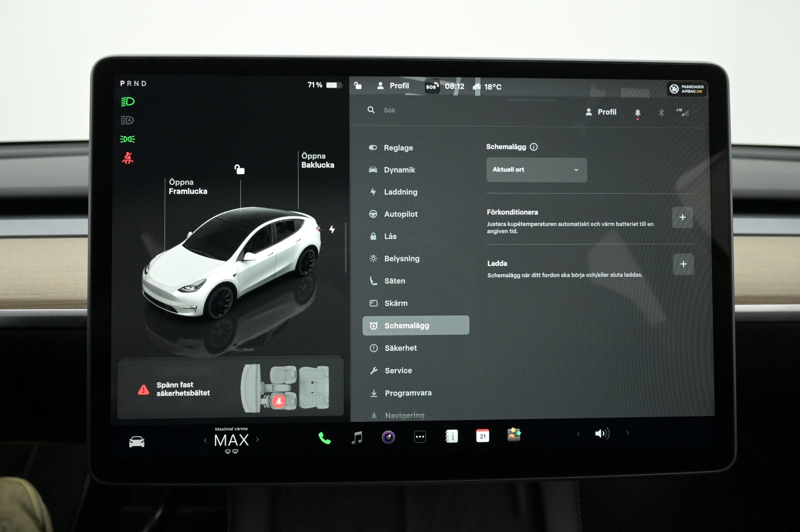800x532 pixels.
Task: Increase volume with right arrow
Action: [627, 433]
